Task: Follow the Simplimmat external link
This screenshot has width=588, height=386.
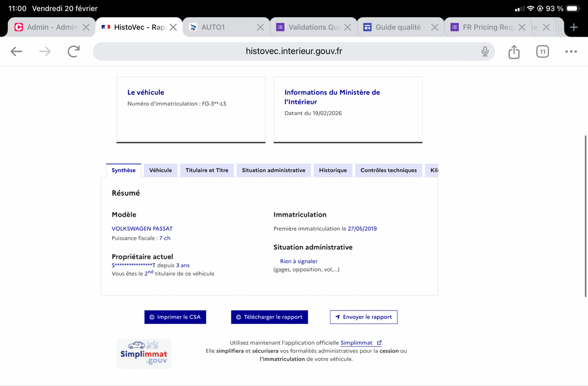Action: [x=361, y=343]
